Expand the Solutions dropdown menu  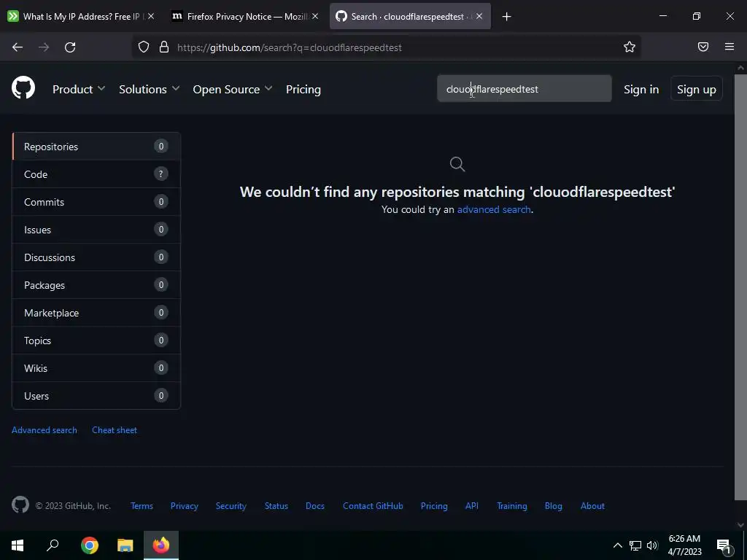tap(149, 89)
